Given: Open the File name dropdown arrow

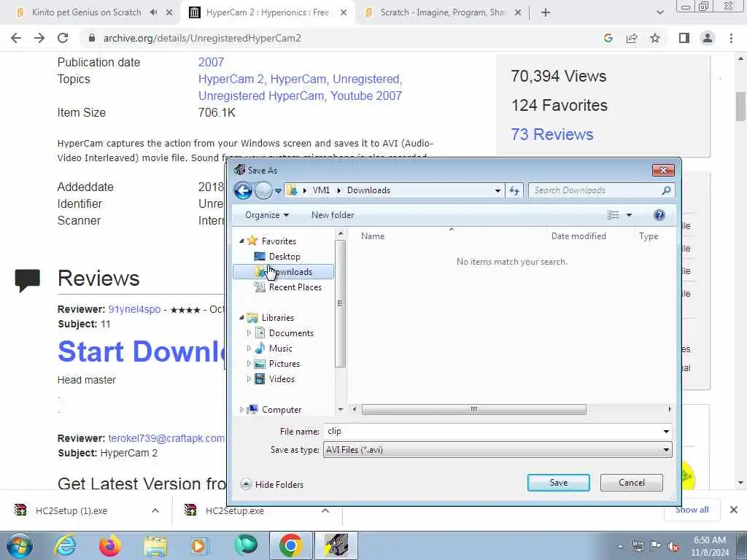Looking at the screenshot, I should 666,432.
